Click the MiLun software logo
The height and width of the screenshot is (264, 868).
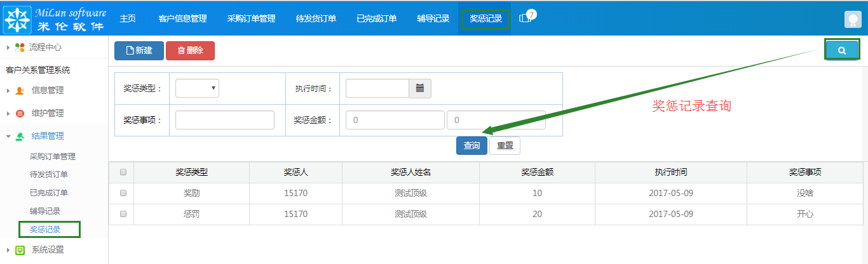[55, 18]
